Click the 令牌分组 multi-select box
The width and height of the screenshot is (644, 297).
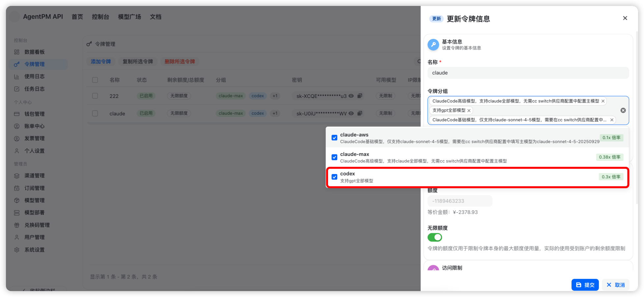click(528, 110)
